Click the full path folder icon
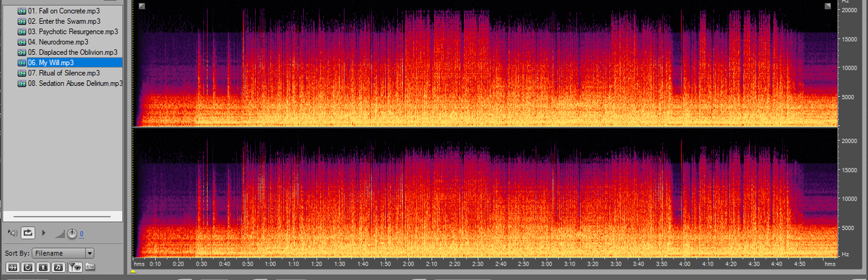The height and width of the screenshot is (280, 868). tap(90, 267)
